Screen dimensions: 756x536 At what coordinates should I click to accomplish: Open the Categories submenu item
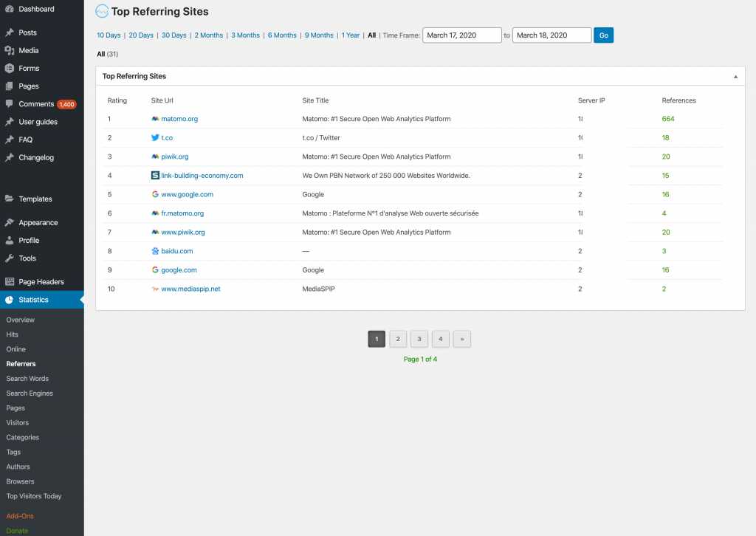tap(23, 438)
